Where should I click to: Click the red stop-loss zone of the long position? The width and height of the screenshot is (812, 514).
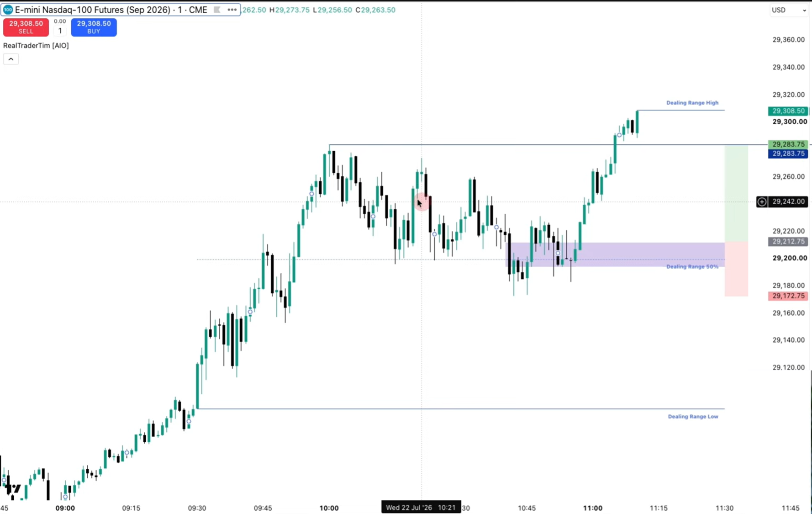point(736,269)
